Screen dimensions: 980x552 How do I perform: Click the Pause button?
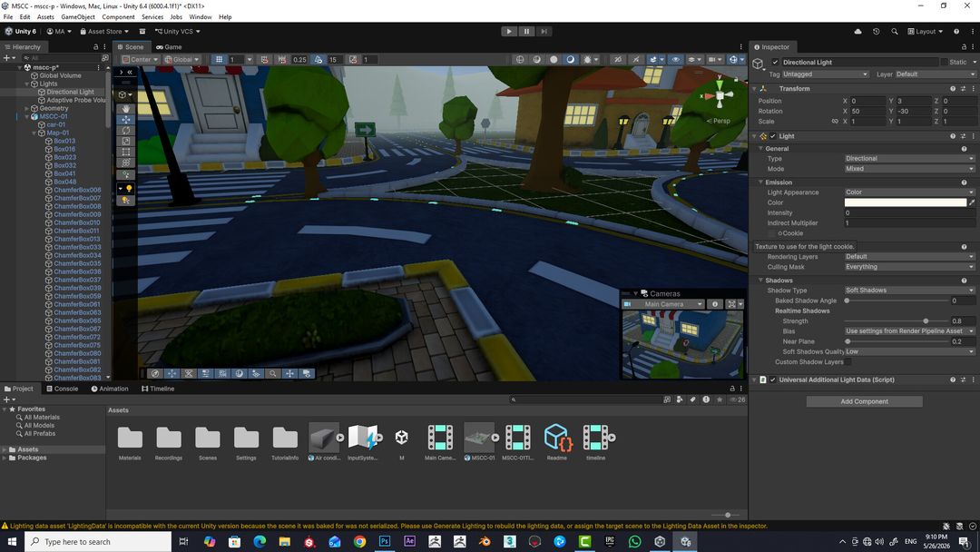[x=526, y=31]
